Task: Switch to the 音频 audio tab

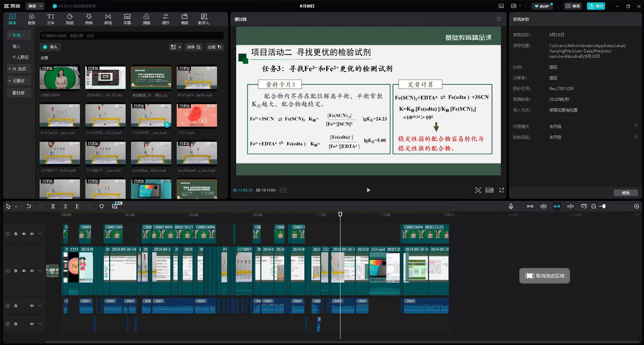Action: coord(31,19)
